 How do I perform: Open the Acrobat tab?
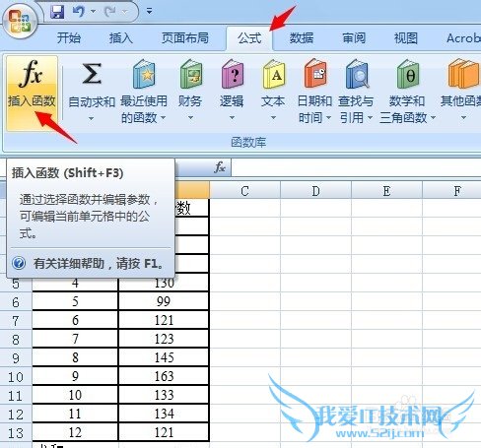[463, 38]
